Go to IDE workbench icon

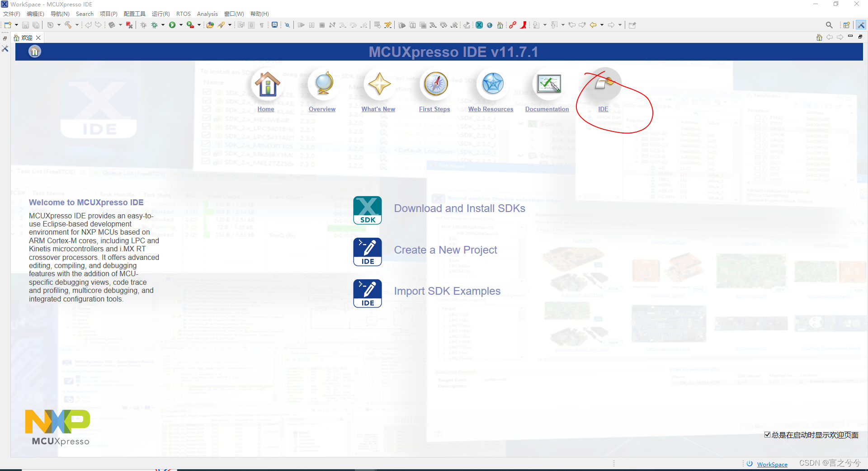pos(604,84)
